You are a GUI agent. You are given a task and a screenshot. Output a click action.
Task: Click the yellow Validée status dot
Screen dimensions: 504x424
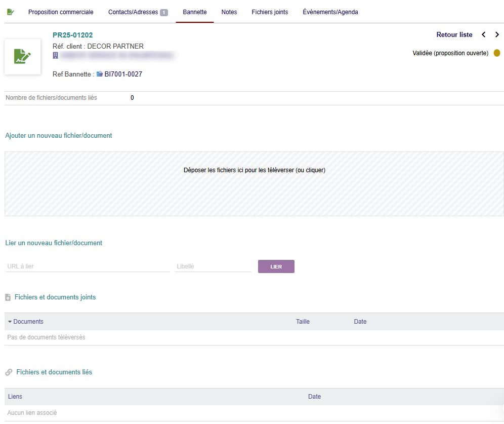pyautogui.click(x=496, y=53)
